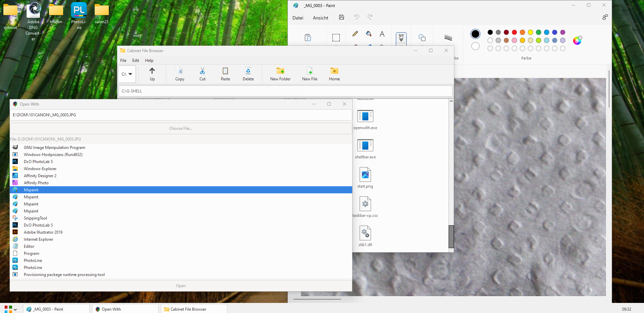The width and height of the screenshot is (644, 313).
Task: Pick the yellow color swatch in Paint
Action: tap(531, 32)
